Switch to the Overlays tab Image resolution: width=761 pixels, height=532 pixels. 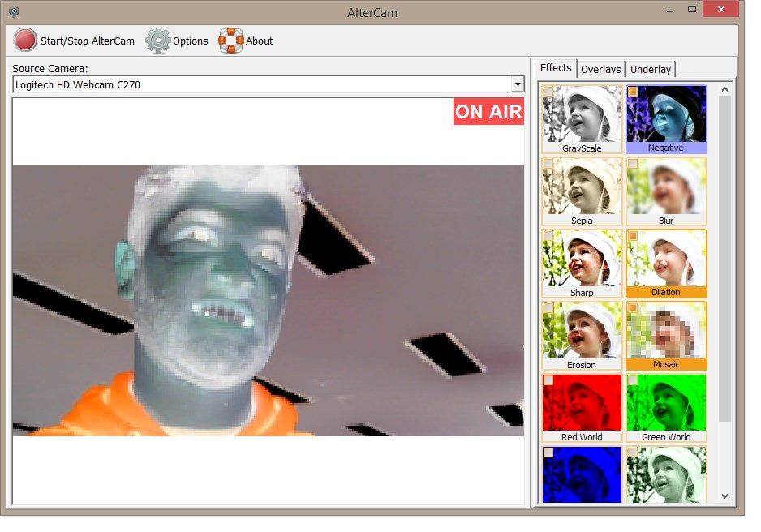coord(601,70)
